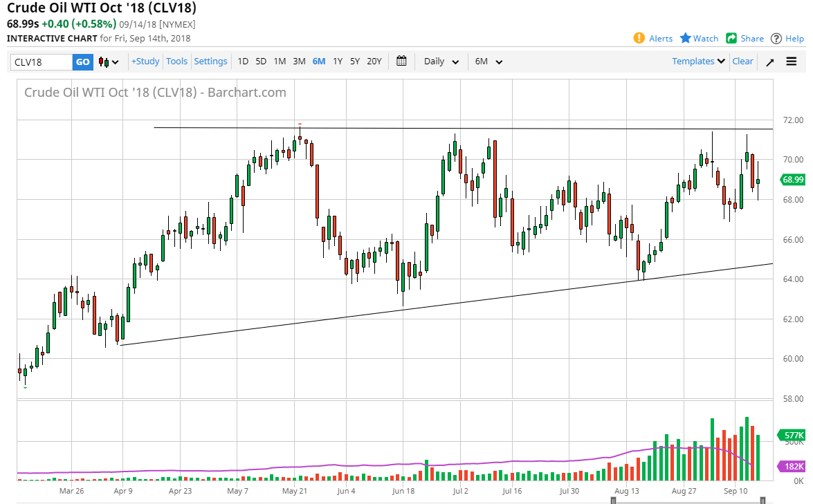Open the calendar date selector icon

coord(401,62)
